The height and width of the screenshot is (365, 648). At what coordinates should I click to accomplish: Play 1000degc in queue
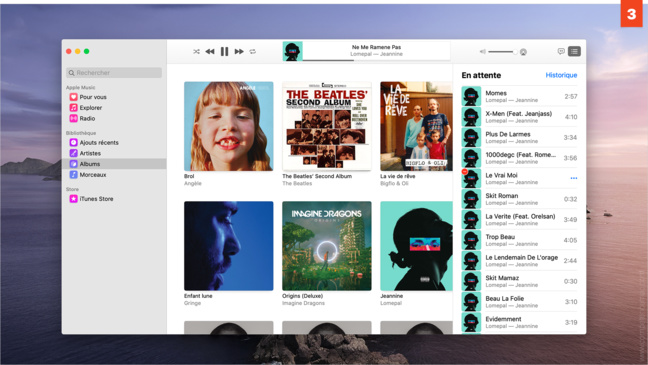tap(519, 158)
